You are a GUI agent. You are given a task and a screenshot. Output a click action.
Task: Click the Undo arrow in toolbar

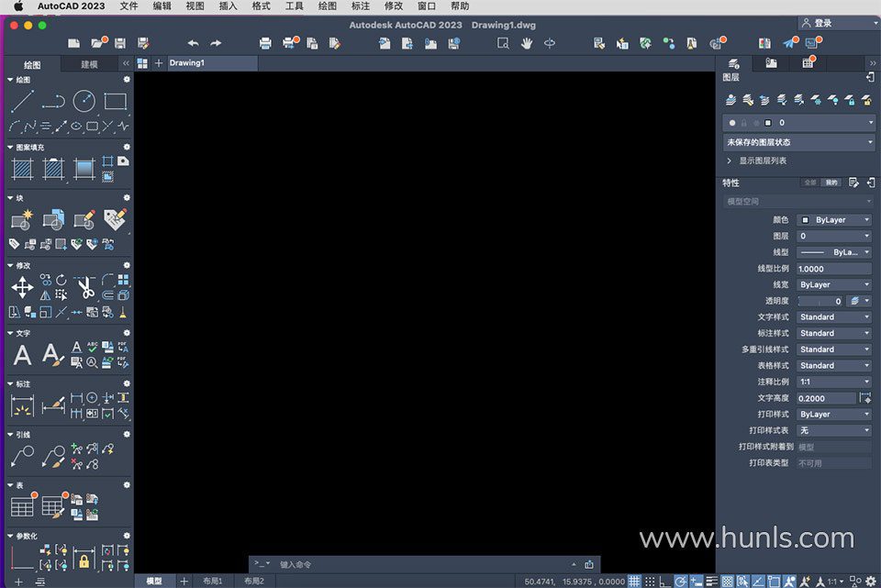point(194,43)
